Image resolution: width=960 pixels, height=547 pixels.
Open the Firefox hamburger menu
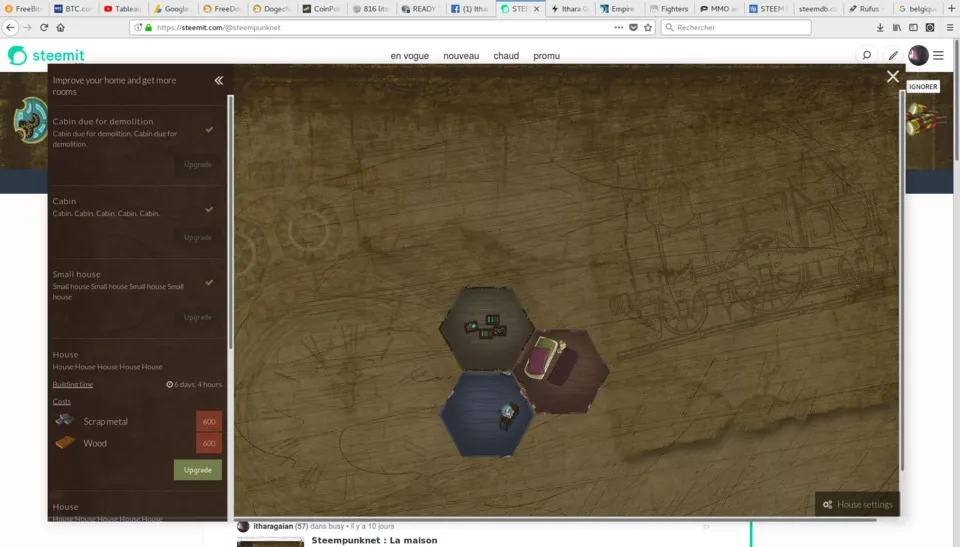pyautogui.click(x=950, y=28)
